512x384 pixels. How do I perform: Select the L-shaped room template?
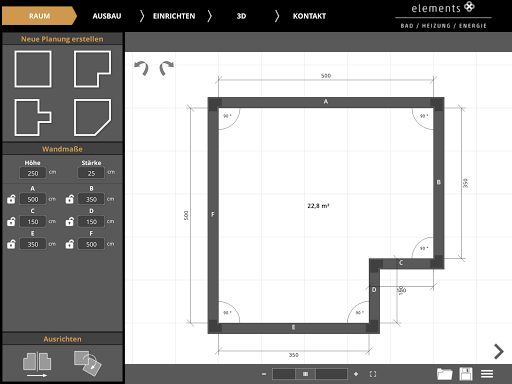(x=92, y=69)
